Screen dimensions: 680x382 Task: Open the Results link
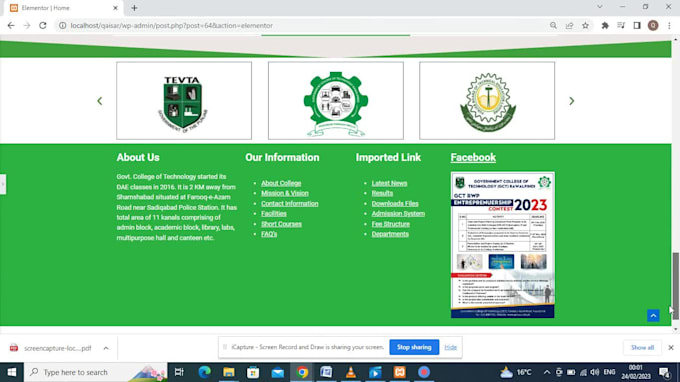(382, 193)
